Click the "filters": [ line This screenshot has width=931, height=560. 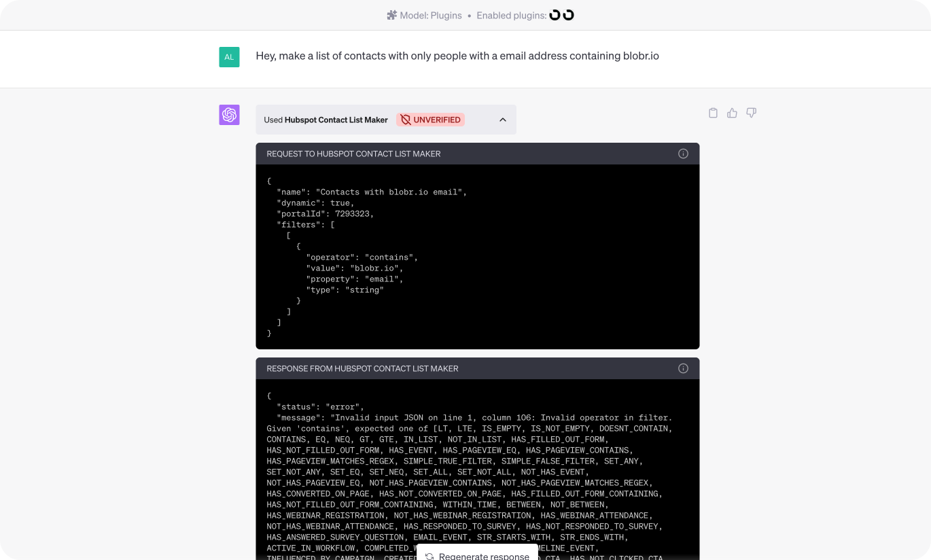[306, 224]
